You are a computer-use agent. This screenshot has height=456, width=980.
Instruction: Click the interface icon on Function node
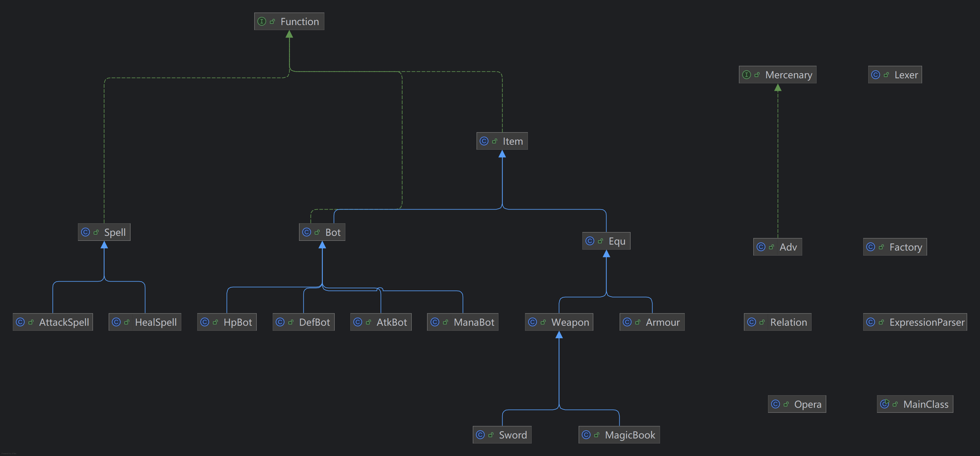[262, 21]
